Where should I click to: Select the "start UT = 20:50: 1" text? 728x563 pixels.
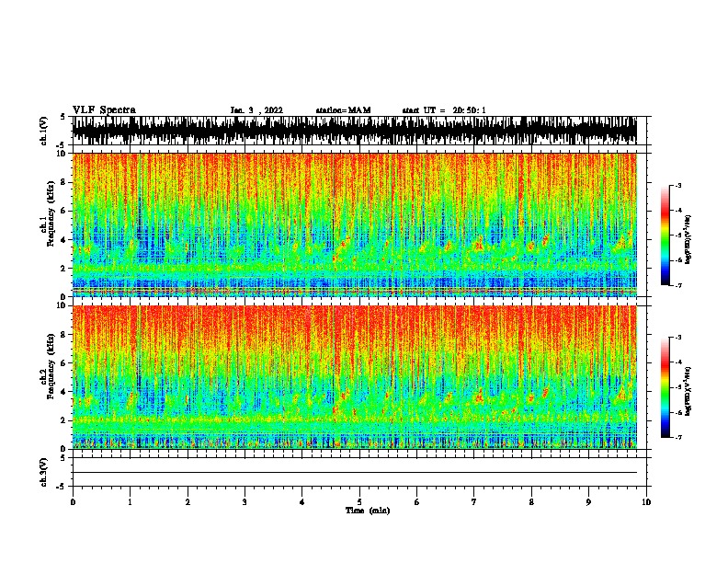point(444,110)
